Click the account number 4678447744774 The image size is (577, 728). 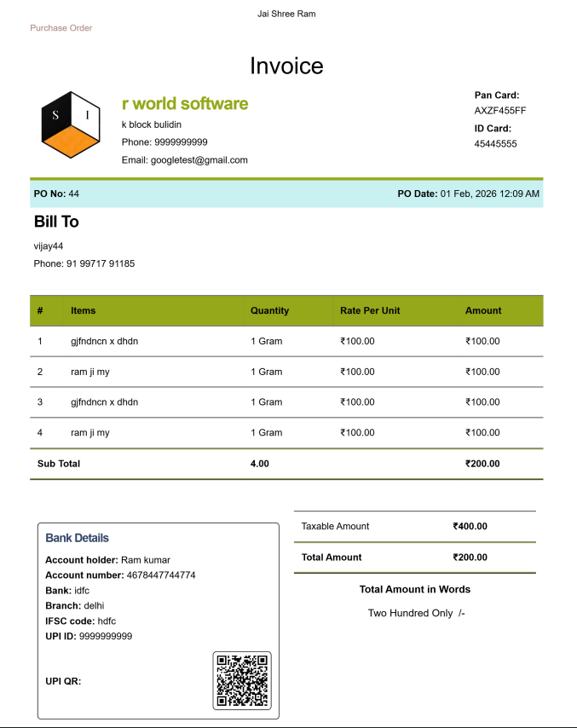pos(158,575)
